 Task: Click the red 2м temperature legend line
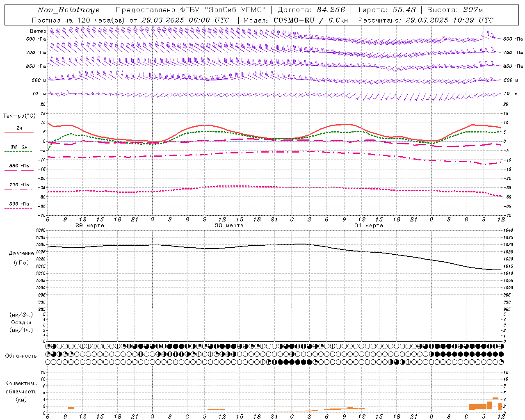click(19, 132)
